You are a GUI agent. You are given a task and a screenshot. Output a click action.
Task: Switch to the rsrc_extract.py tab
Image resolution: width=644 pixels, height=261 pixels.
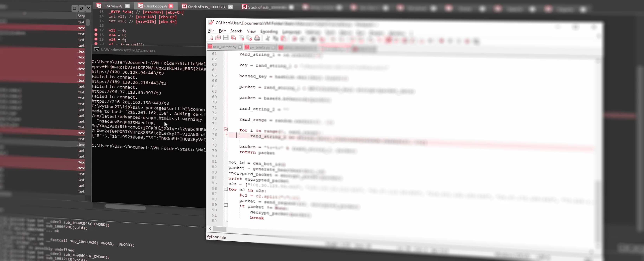coord(224,47)
